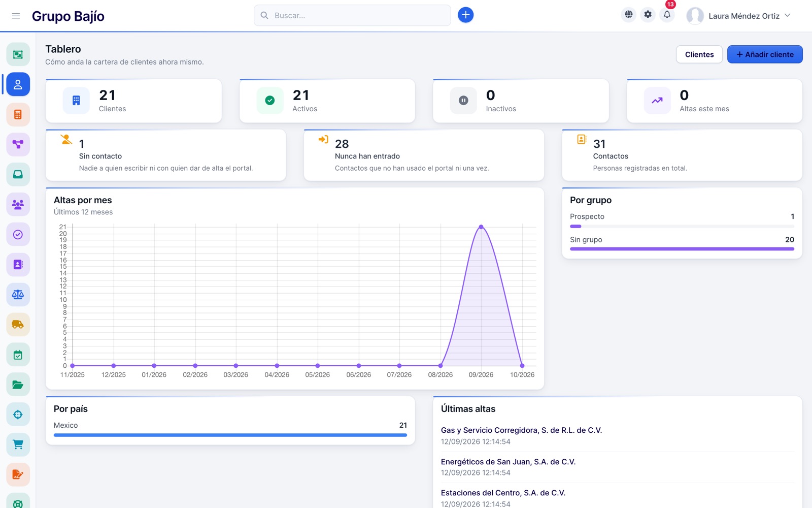Open the Nunca han entrado card

[424, 155]
